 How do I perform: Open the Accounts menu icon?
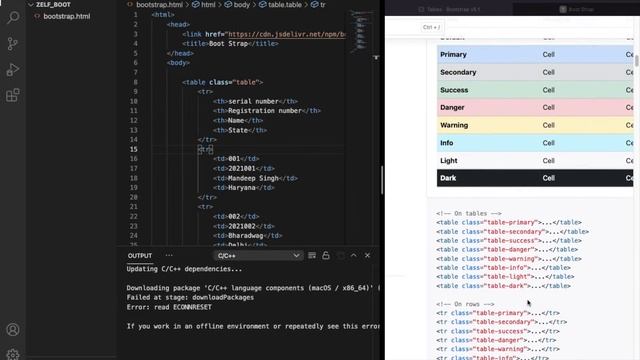13,329
